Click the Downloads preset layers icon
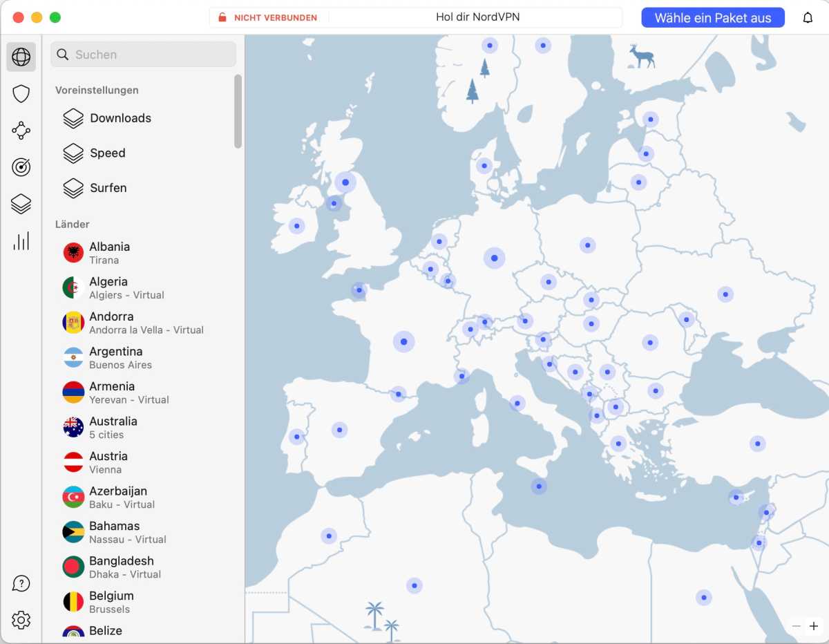Image resolution: width=829 pixels, height=644 pixels. pos(73,118)
